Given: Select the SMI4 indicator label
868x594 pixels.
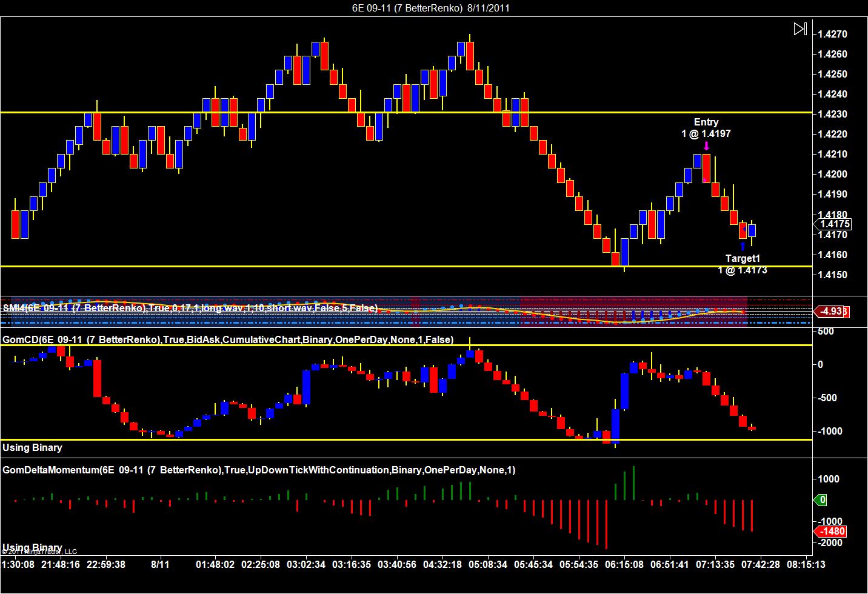Looking at the screenshot, I should coord(190,309).
